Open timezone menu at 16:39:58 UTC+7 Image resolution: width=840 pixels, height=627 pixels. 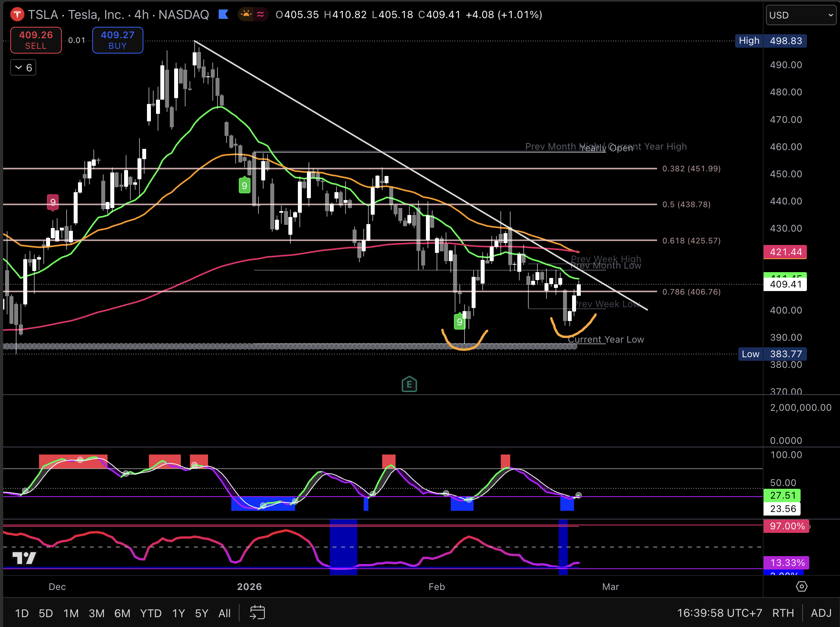(x=719, y=613)
